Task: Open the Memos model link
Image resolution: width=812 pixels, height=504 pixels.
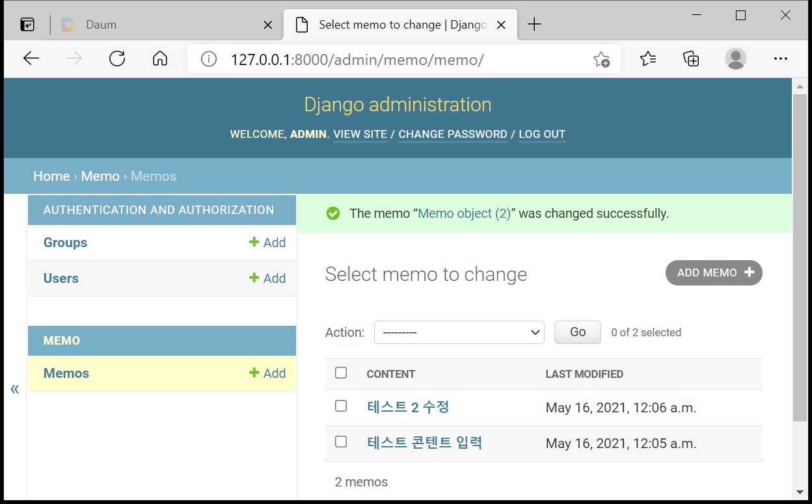Action: pos(66,373)
